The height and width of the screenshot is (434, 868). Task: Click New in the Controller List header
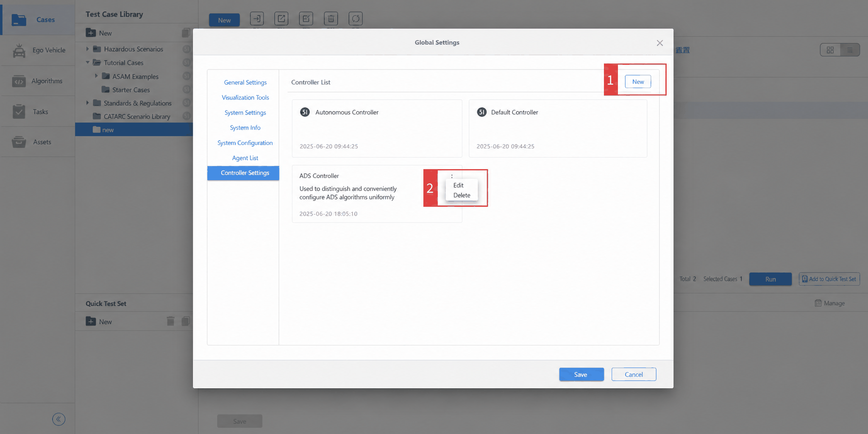(x=638, y=82)
